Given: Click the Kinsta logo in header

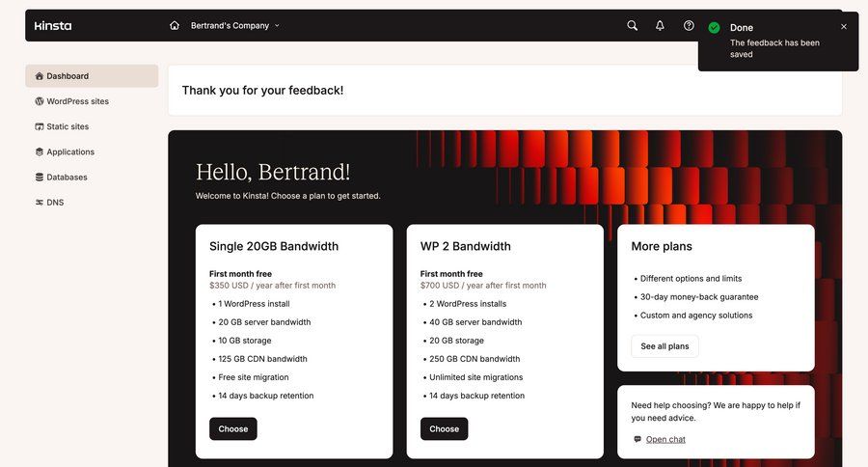Looking at the screenshot, I should coord(53,26).
